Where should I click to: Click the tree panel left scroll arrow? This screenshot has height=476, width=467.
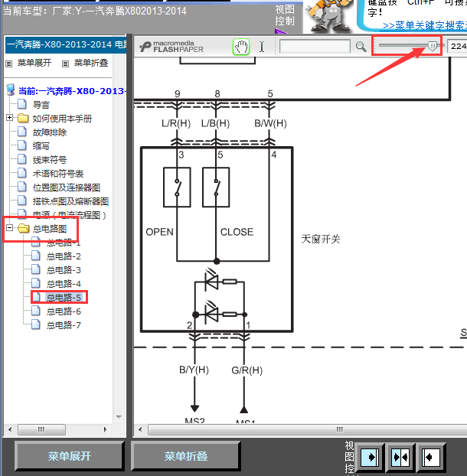click(10, 429)
